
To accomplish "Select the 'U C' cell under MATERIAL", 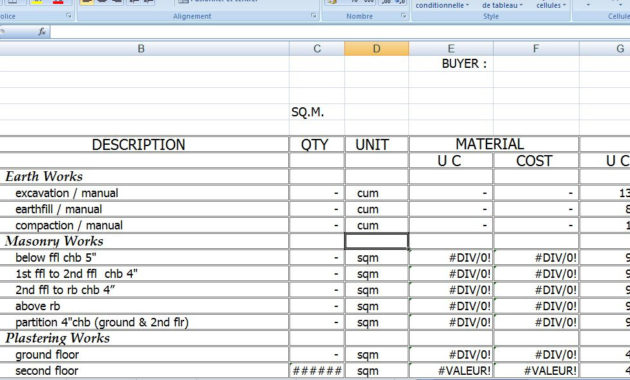I will (451, 161).
